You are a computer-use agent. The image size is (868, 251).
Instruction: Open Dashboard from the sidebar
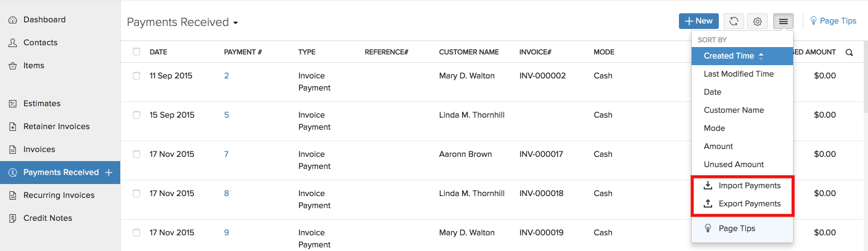click(x=44, y=20)
